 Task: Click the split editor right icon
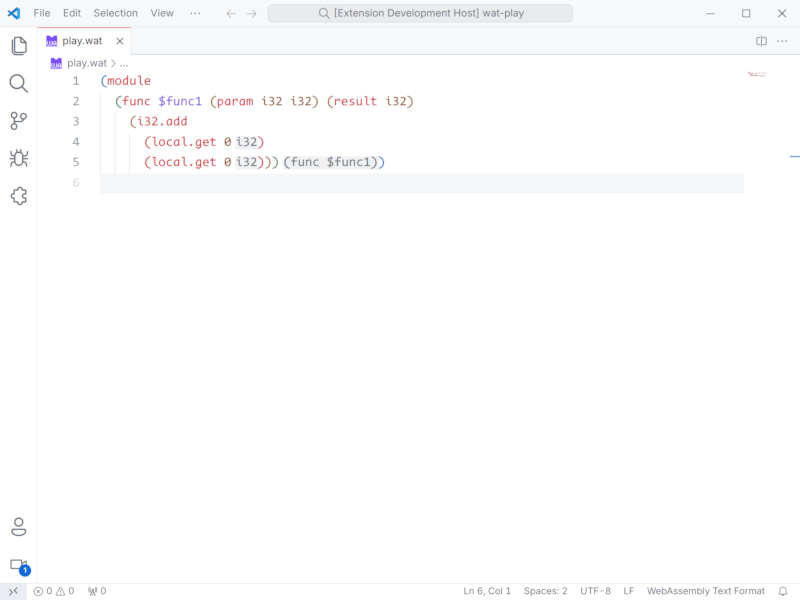pyautogui.click(x=761, y=41)
